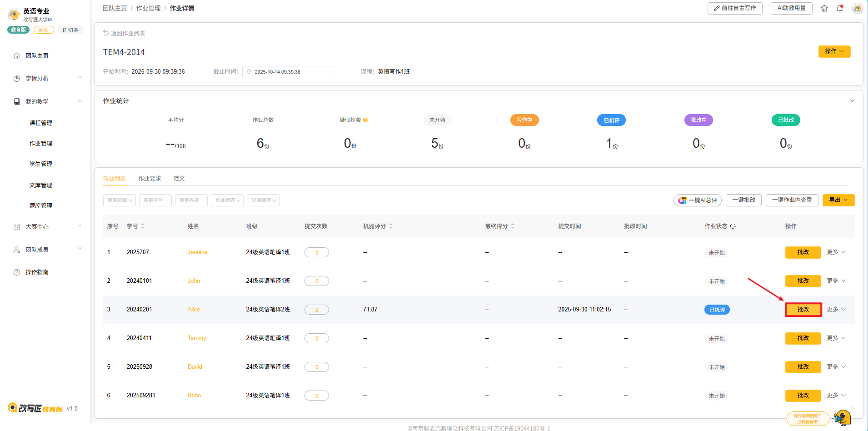Click the 搜索学号 search field

(155, 200)
